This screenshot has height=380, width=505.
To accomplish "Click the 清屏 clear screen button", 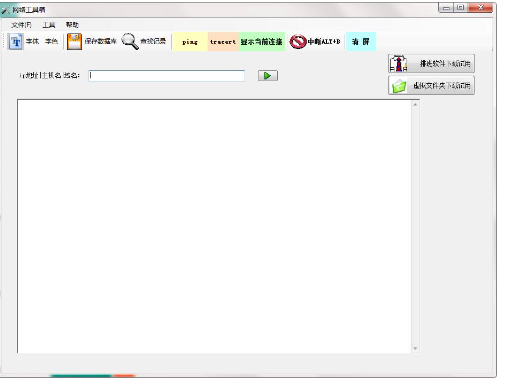I will point(361,42).
